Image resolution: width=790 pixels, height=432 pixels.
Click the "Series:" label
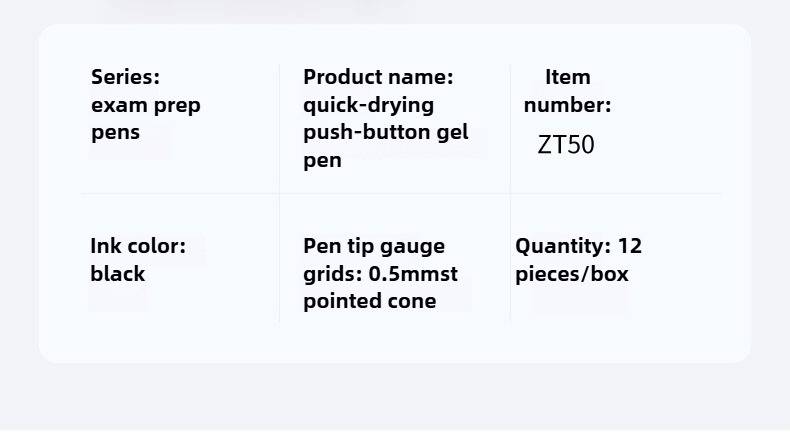pos(125,77)
